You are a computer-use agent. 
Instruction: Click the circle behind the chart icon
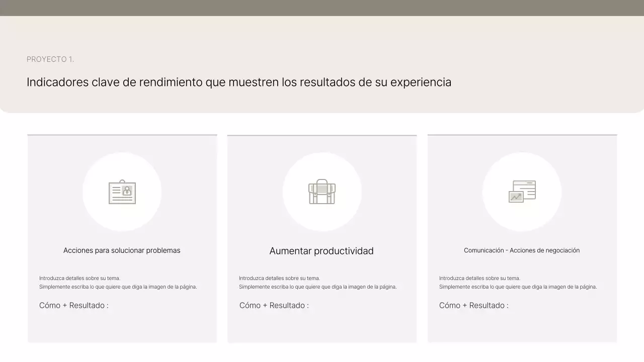point(522,161)
